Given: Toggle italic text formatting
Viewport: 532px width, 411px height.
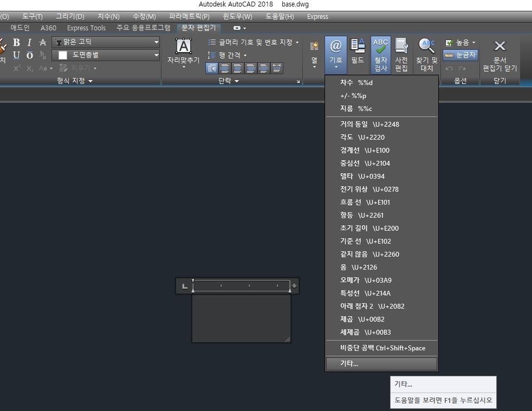Looking at the screenshot, I should [29, 42].
